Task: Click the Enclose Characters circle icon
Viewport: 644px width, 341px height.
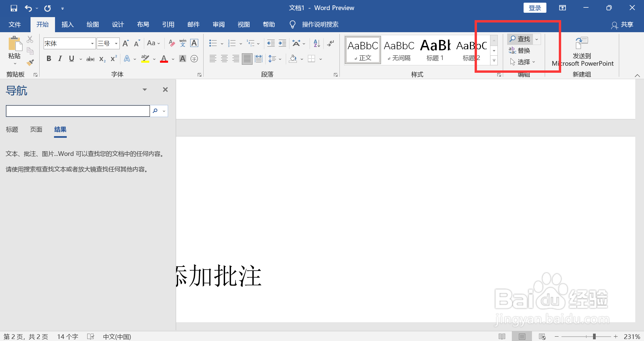Action: point(194,59)
